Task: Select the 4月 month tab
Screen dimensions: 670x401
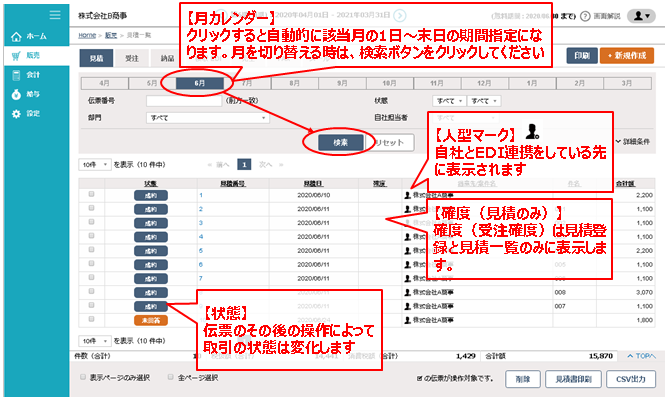Action: pos(105,83)
